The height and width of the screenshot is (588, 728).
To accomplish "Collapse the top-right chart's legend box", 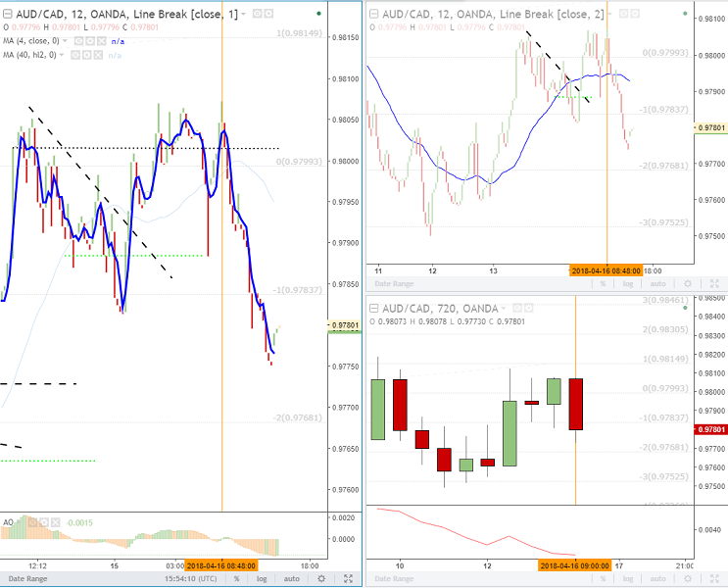I will (373, 15).
